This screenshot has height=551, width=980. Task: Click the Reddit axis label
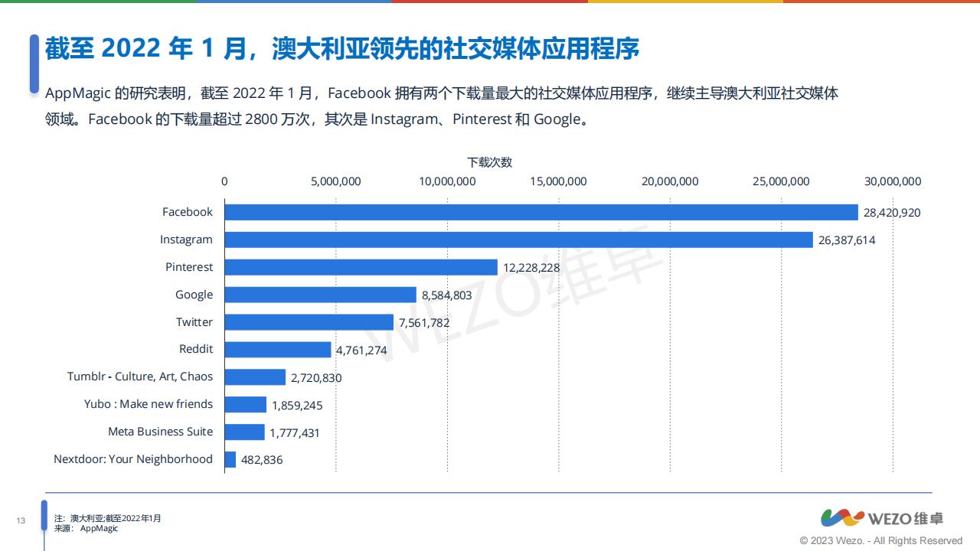click(196, 349)
